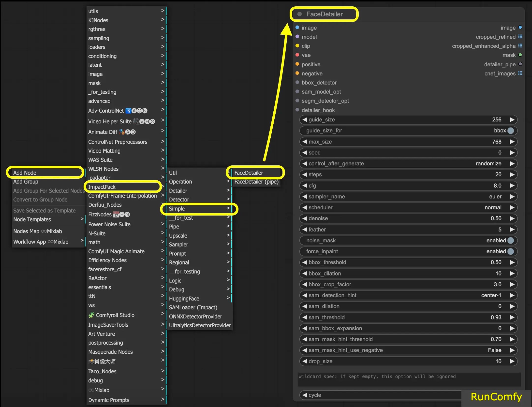Open the scheduler normal selector
Image resolution: width=532 pixels, height=407 pixels.
pyautogui.click(x=408, y=207)
